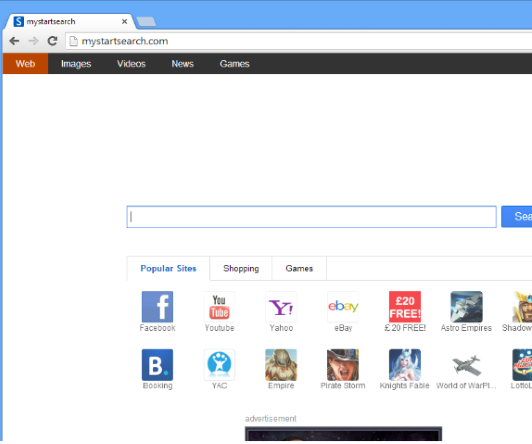Click the mystartsearch tab favicon

coord(19,21)
